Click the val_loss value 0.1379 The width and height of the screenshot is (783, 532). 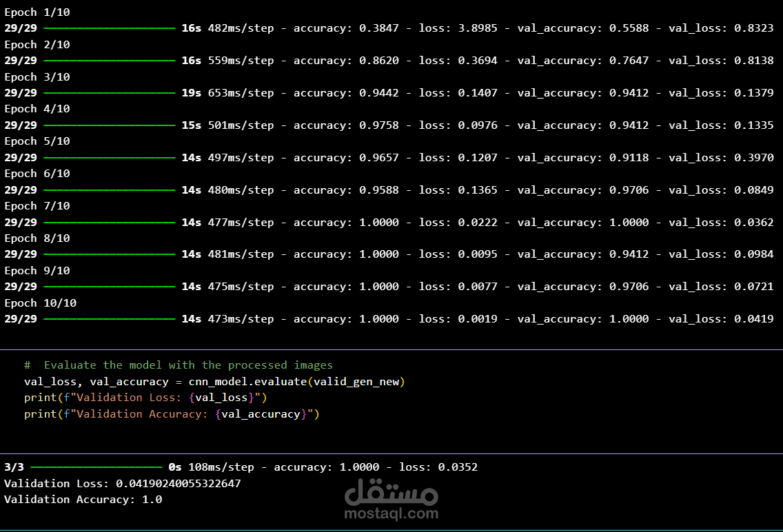[x=754, y=93]
